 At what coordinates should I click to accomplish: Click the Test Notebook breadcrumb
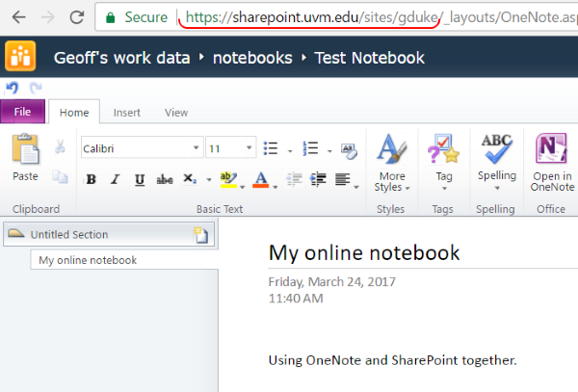point(369,58)
